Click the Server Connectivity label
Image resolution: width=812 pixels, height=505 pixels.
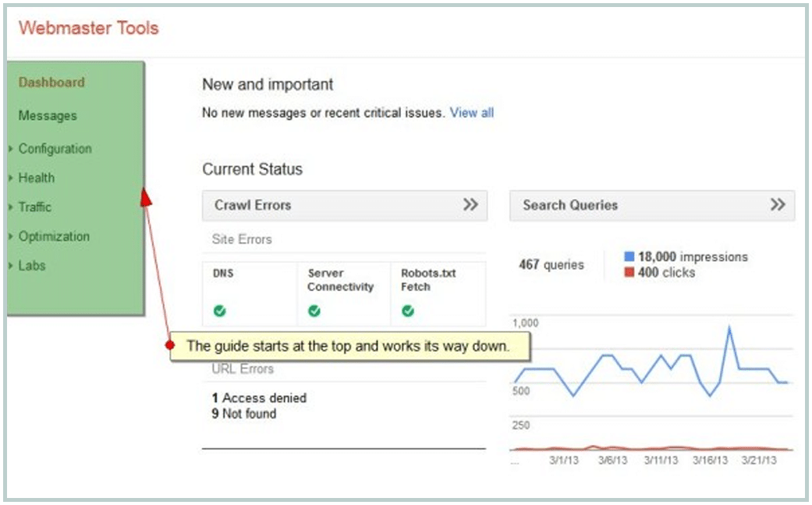click(x=340, y=279)
